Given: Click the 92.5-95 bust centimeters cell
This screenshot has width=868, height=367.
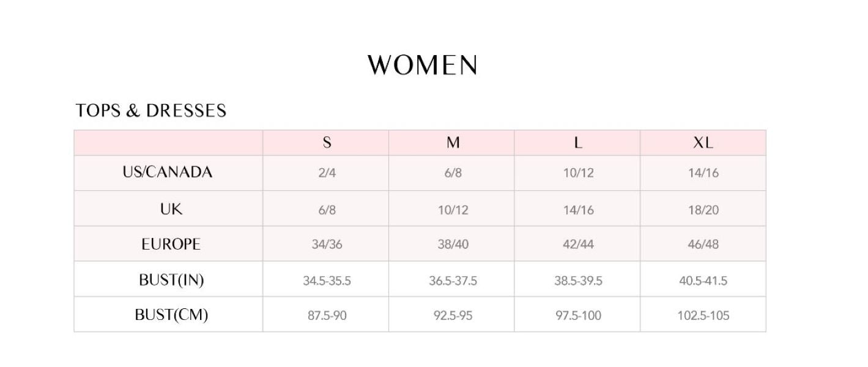Looking at the screenshot, I should click(453, 316).
